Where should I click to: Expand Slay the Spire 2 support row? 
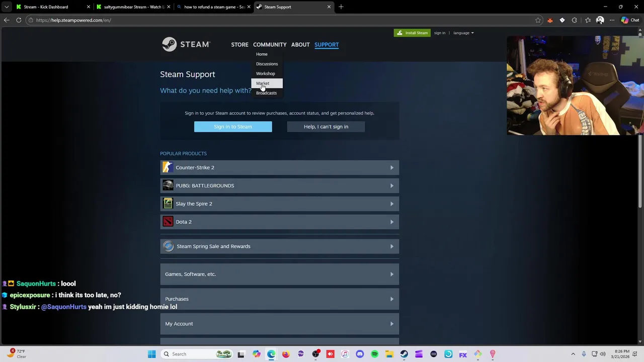pyautogui.click(x=279, y=204)
